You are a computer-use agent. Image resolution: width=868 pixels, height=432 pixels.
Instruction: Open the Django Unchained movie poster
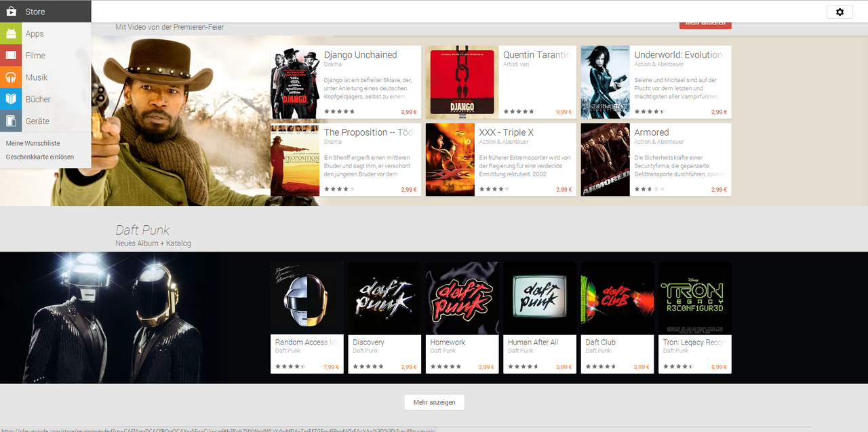[295, 82]
